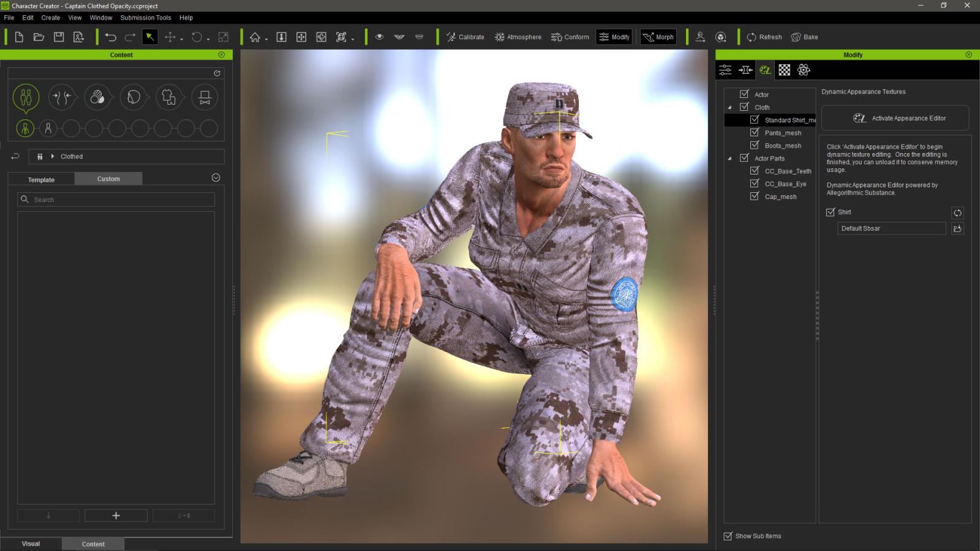980x551 pixels.
Task: Expand the Clothed breadcrumb arrow
Action: click(x=53, y=156)
